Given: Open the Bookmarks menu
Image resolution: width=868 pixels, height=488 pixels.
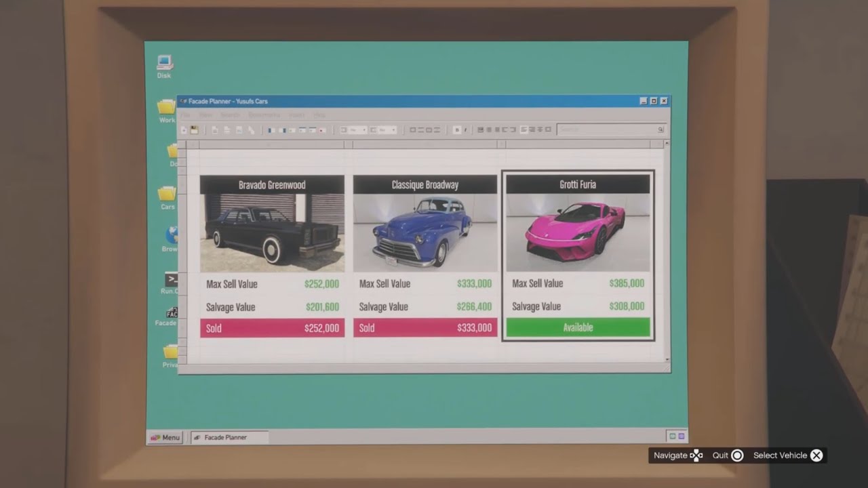Looking at the screenshot, I should tap(264, 115).
